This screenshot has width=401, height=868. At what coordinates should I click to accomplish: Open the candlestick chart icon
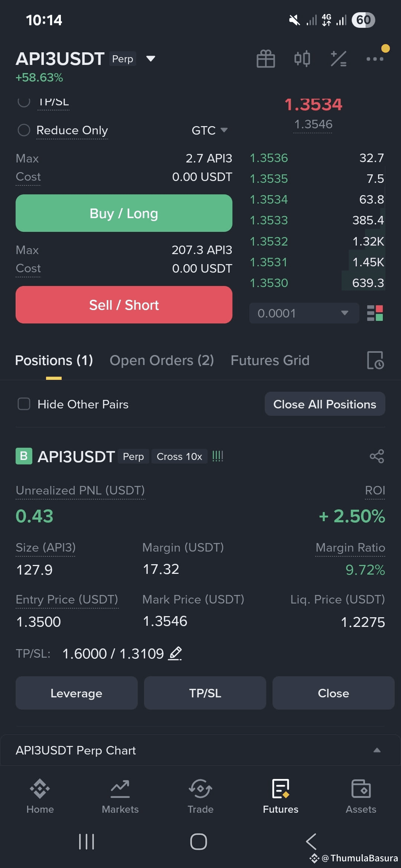(x=302, y=59)
